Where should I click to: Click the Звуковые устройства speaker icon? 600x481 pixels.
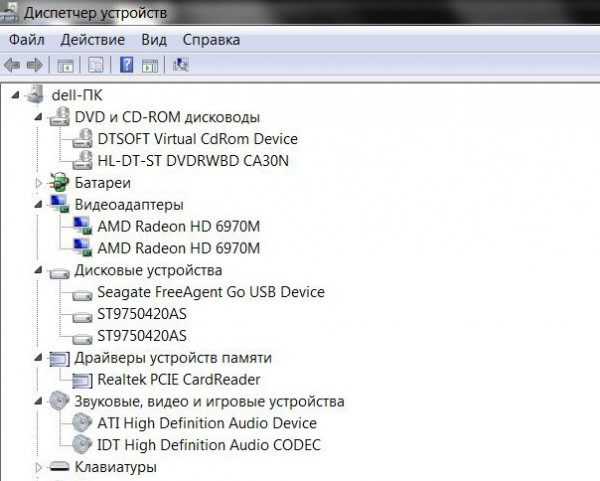click(x=59, y=401)
